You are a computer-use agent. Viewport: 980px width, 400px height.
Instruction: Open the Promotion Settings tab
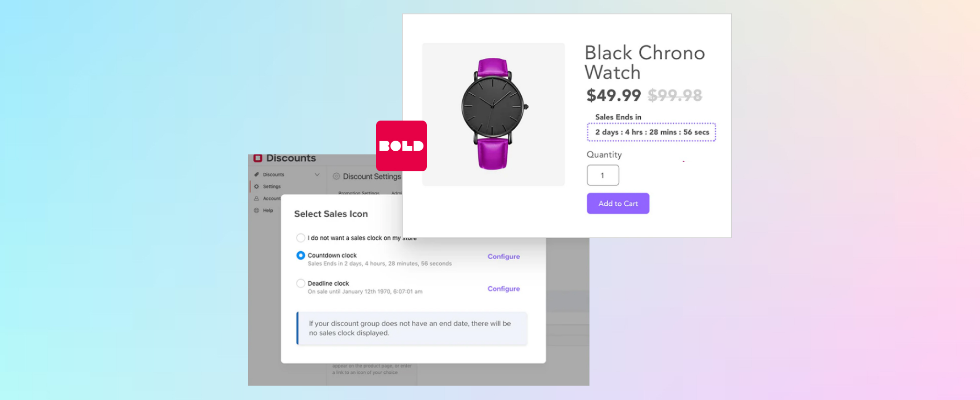(x=358, y=192)
